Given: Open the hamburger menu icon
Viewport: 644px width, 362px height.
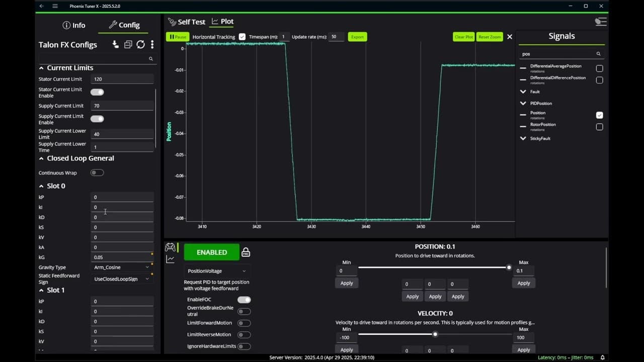Looking at the screenshot, I should click(55, 6).
